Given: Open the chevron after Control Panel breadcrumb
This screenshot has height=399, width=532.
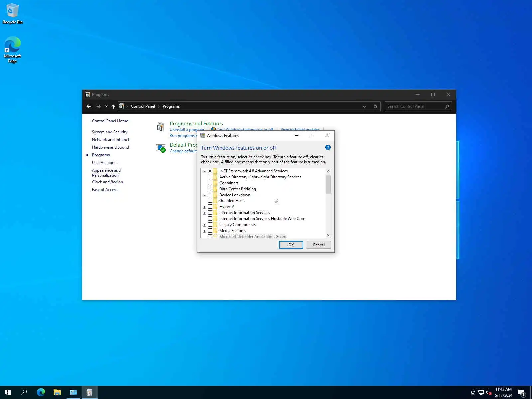Looking at the screenshot, I should click(159, 106).
